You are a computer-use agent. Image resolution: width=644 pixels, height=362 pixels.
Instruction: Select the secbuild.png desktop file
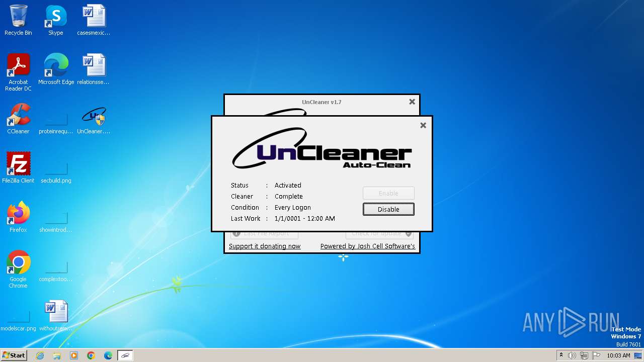56,173
